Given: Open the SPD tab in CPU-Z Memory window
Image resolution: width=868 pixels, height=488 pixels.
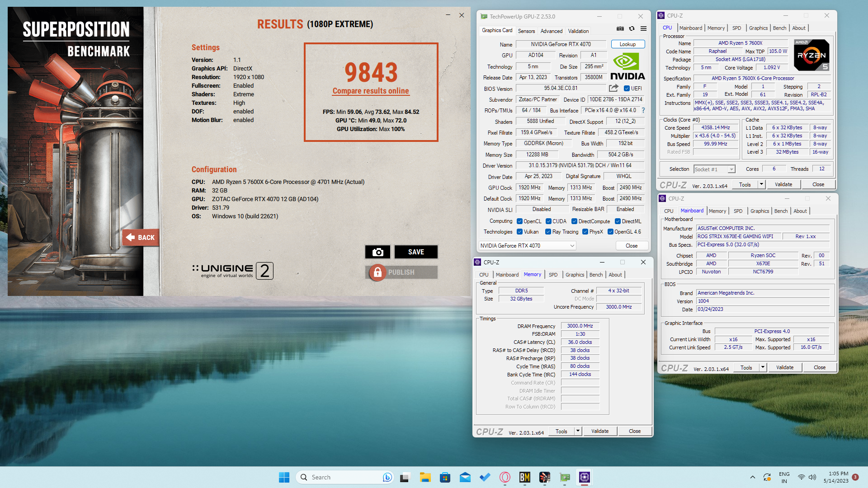Looking at the screenshot, I should click(553, 275).
